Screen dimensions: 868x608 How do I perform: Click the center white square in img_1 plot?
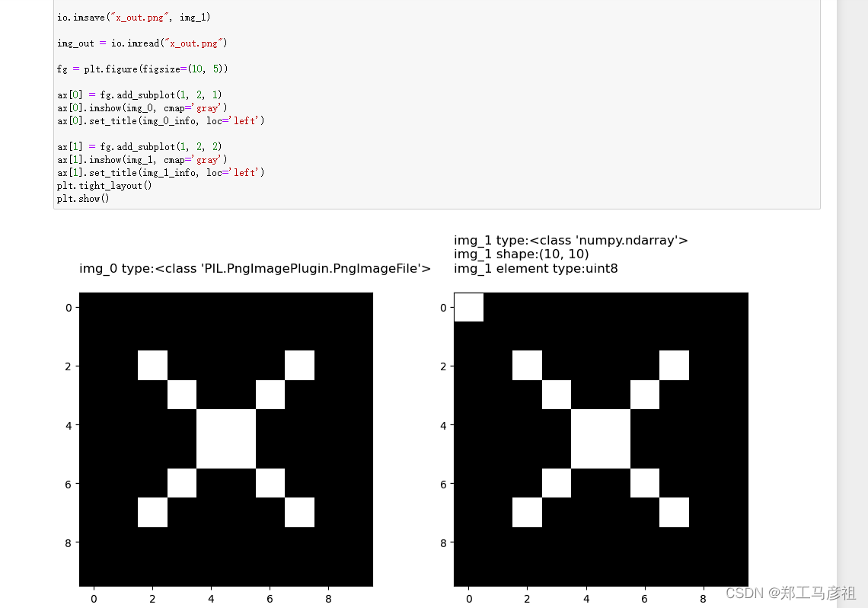[x=601, y=439]
